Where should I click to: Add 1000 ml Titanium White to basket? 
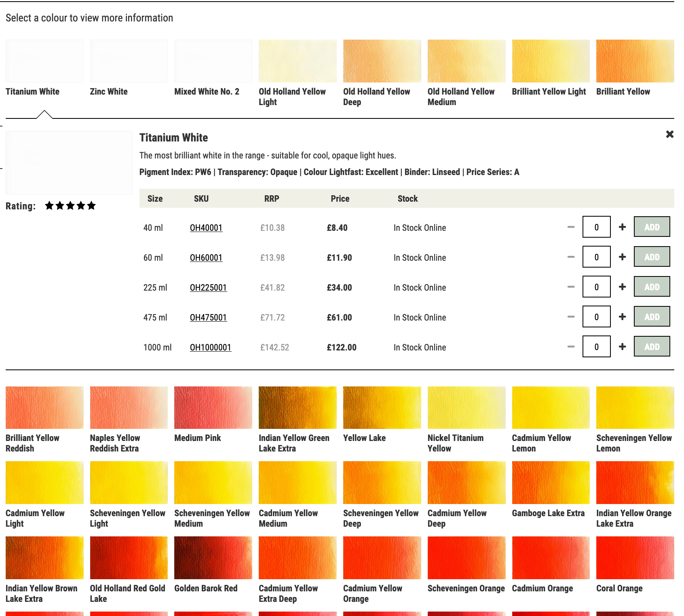click(x=652, y=346)
